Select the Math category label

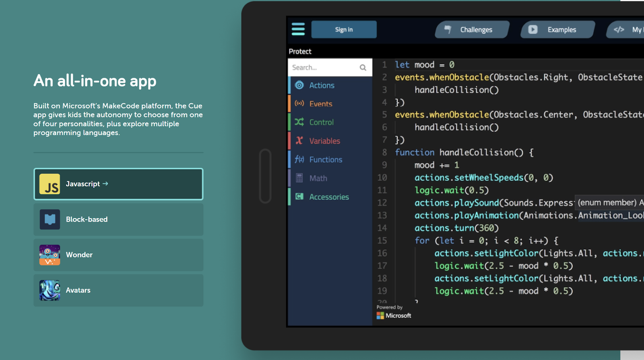pyautogui.click(x=318, y=178)
